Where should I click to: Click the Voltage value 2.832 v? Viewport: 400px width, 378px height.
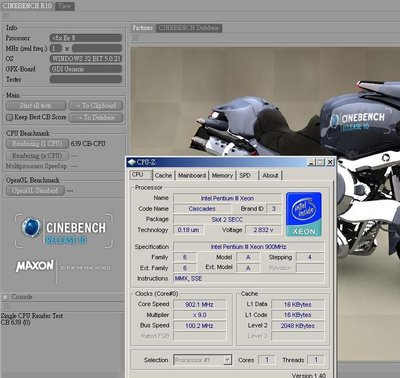click(263, 230)
